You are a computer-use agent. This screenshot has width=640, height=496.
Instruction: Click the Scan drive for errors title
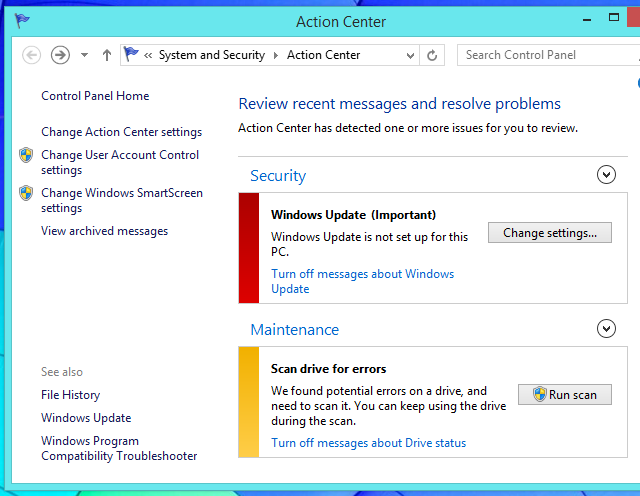point(329,369)
